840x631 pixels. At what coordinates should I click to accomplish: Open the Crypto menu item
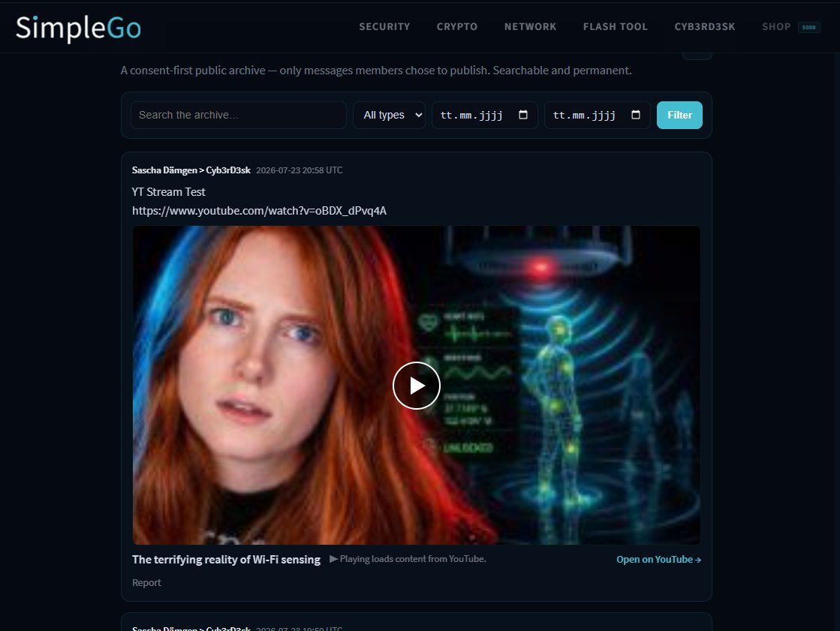coord(457,27)
